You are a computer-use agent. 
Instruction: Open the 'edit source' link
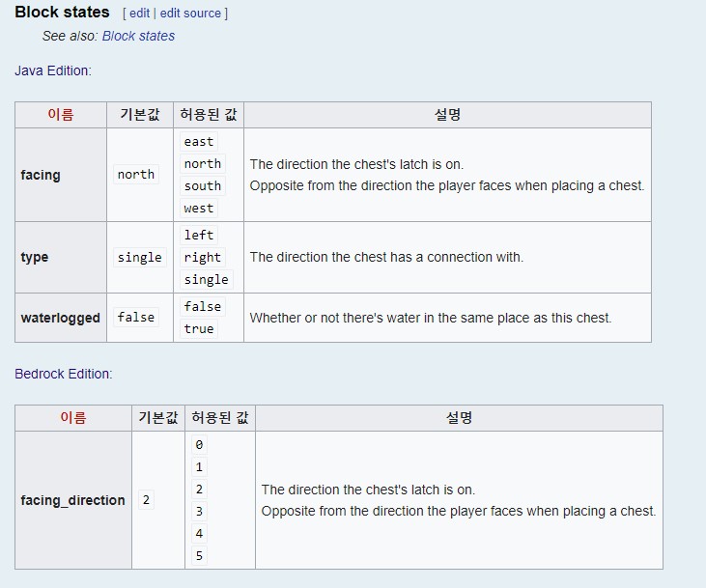tap(191, 14)
